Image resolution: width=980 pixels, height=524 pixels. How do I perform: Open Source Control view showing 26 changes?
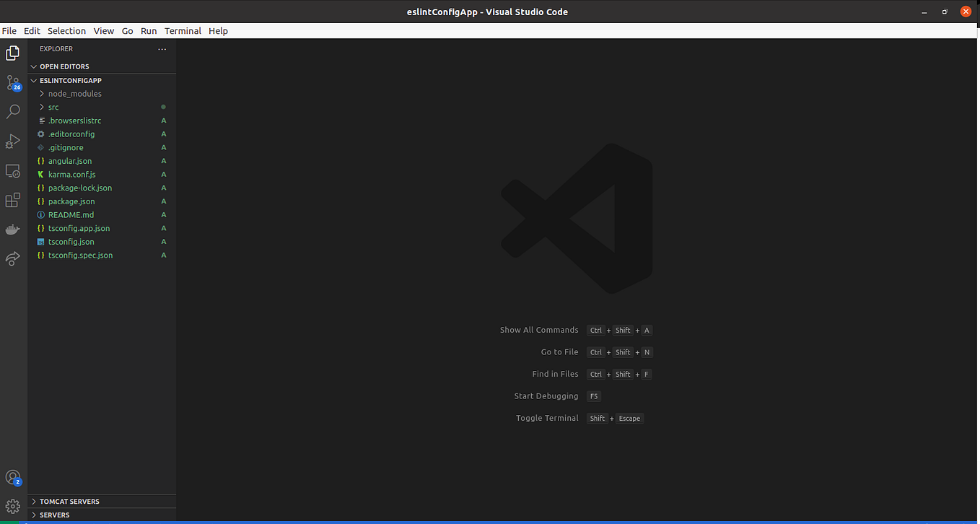coord(12,83)
